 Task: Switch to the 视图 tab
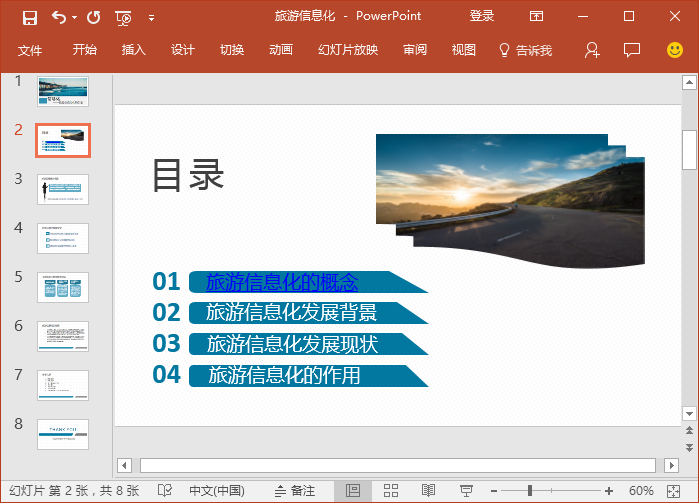click(464, 49)
